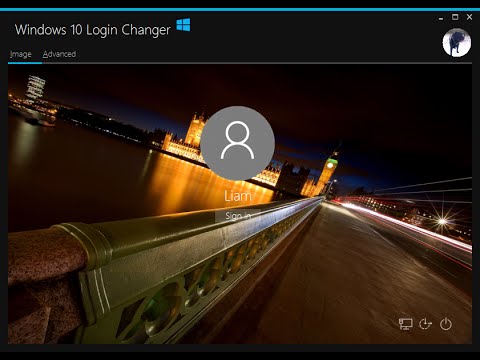Click the Windows 10 Login Changer title
Viewport: 480px width, 360px height.
click(93, 30)
